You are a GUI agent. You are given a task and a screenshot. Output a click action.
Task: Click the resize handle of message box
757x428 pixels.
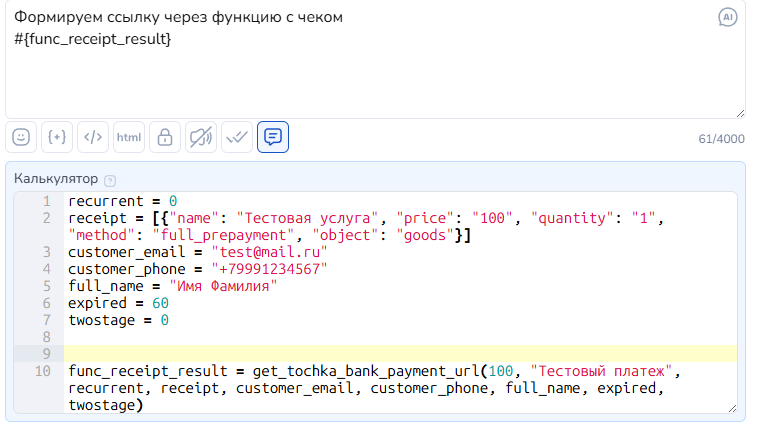(x=739, y=113)
